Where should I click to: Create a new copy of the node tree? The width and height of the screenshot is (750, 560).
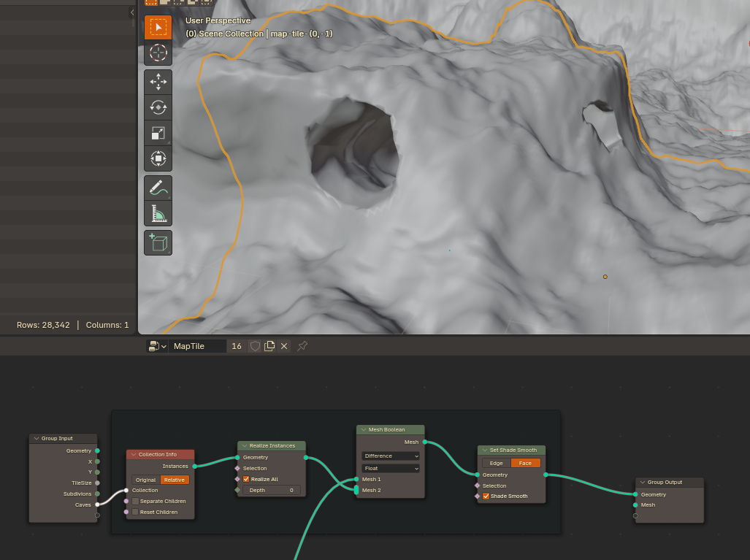[x=269, y=345]
